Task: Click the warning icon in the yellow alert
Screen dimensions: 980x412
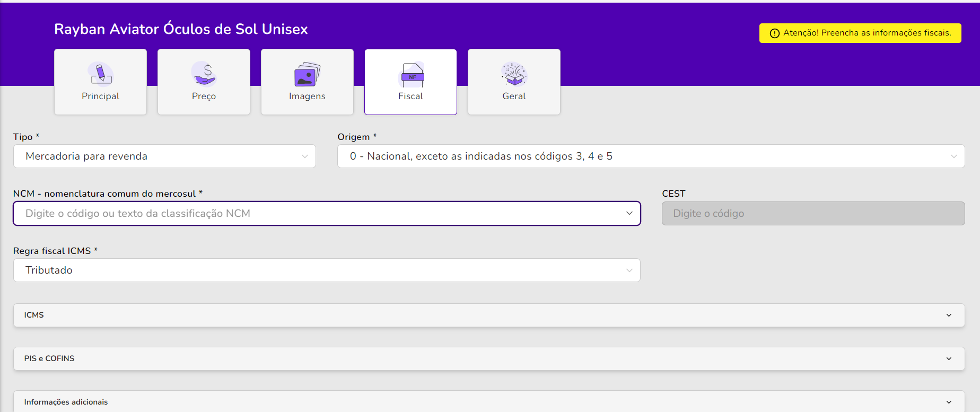Action: point(775,33)
